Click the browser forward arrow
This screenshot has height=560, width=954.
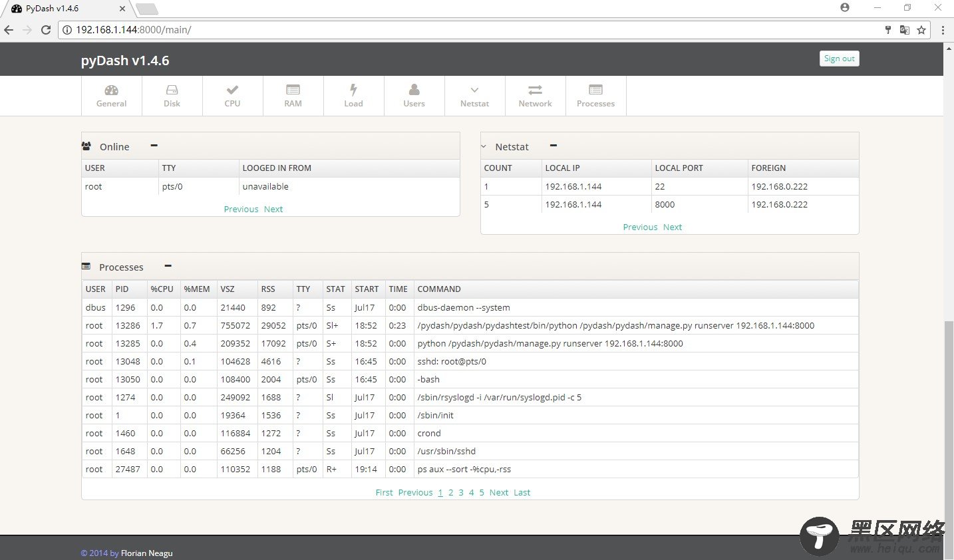[27, 30]
